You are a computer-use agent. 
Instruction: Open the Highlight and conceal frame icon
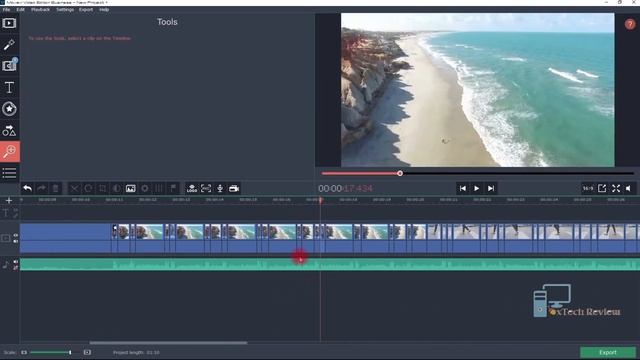[x=206, y=188]
